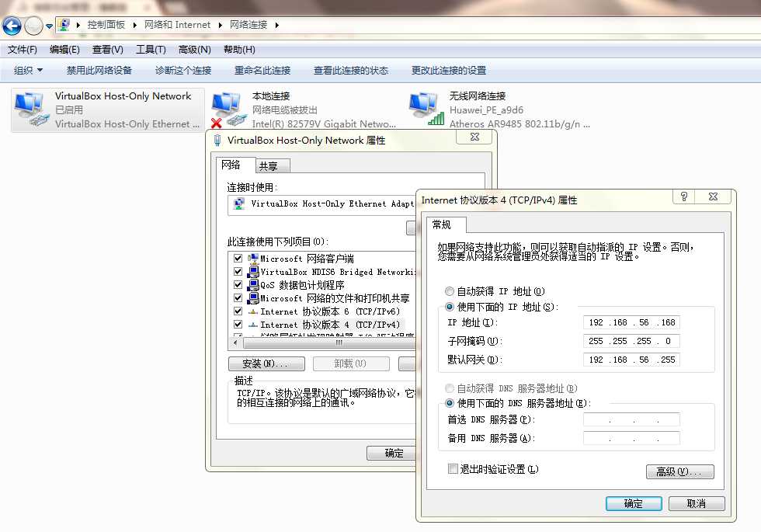Screen dimensions: 761x532
Task: Select 本地连接 adapter icon
Action: pos(229,110)
